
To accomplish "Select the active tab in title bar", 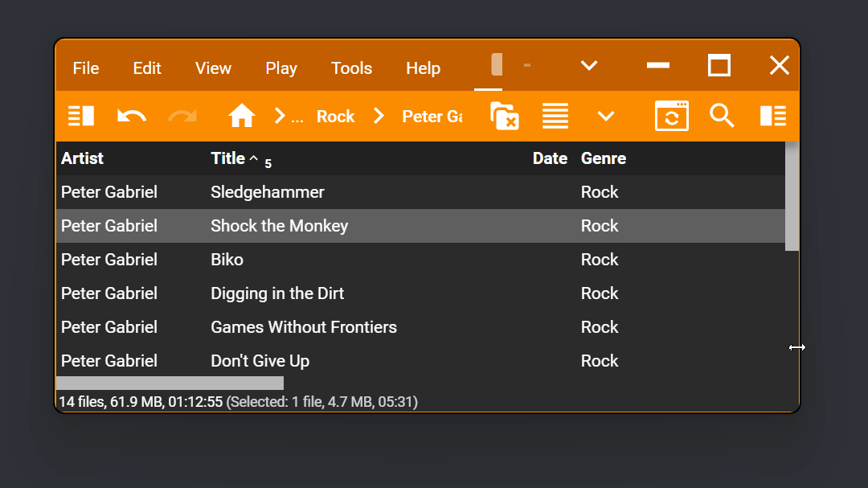I will (497, 66).
